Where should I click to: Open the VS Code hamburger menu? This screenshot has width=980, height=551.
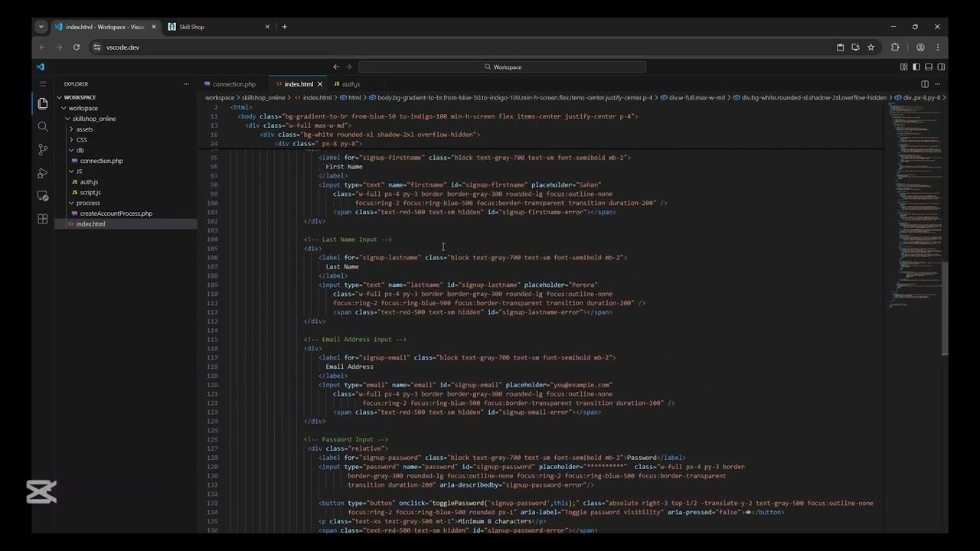click(x=43, y=84)
